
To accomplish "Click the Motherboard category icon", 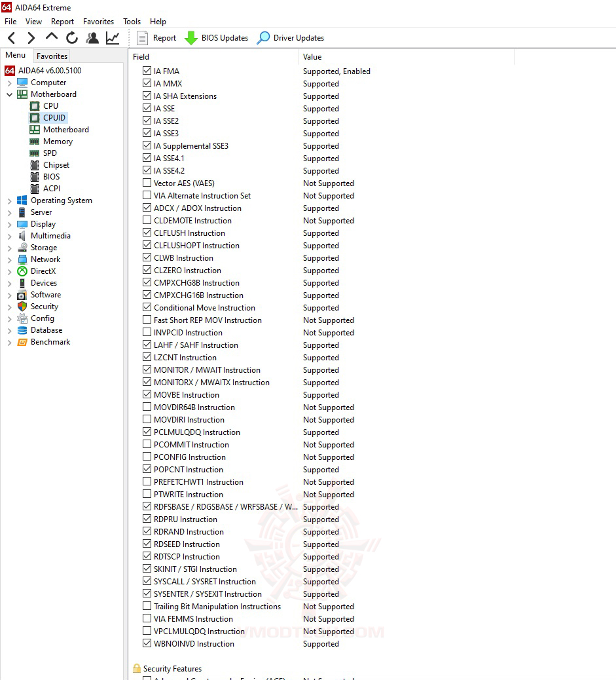I will (x=22, y=94).
